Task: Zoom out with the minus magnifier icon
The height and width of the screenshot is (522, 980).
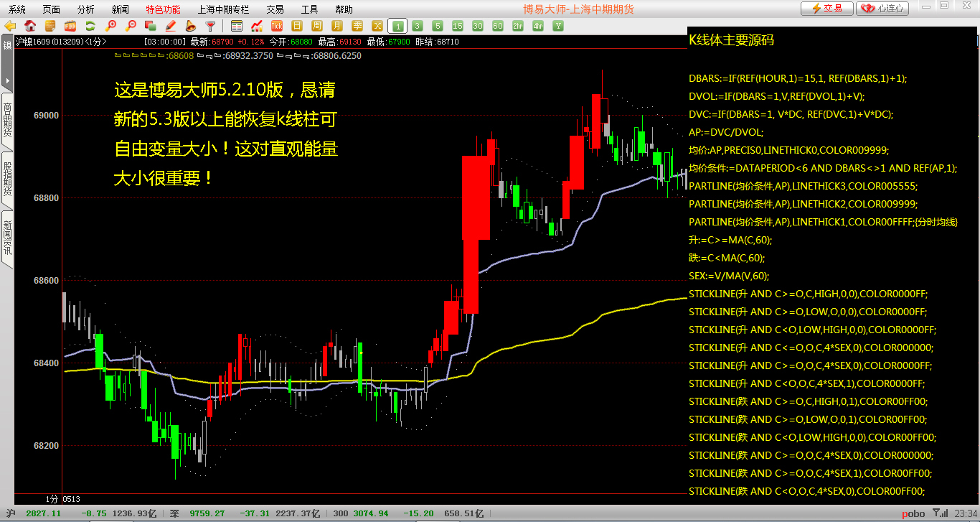Action: point(131,26)
